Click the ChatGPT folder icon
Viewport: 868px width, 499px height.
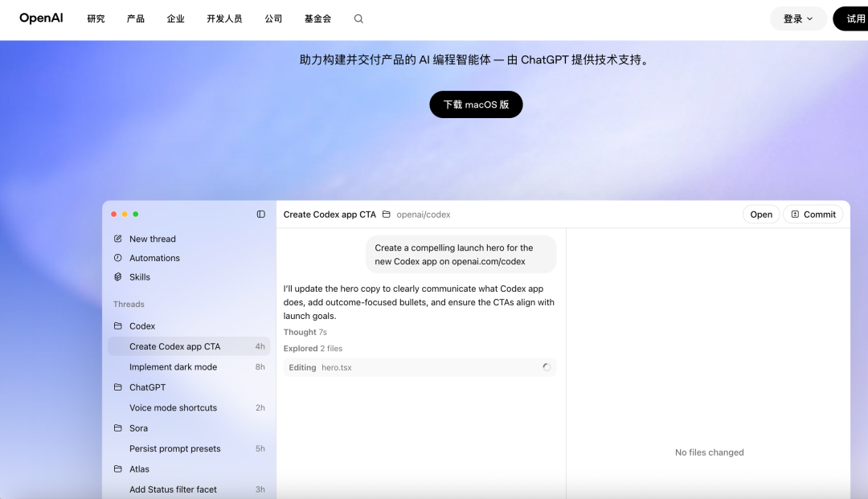pyautogui.click(x=118, y=387)
